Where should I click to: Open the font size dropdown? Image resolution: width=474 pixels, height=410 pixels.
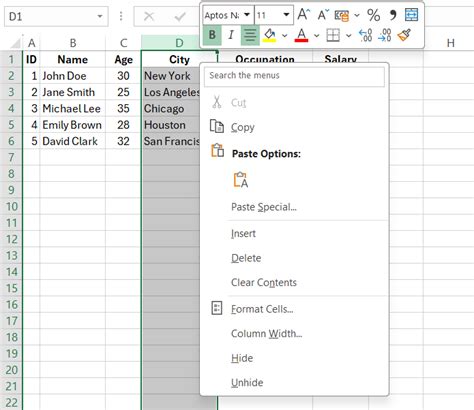tap(286, 15)
